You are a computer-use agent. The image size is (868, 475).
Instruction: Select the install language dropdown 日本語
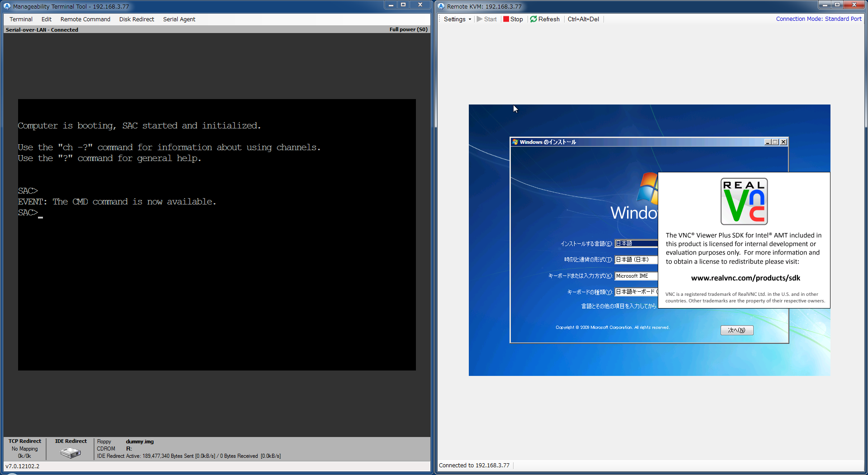[x=636, y=243]
